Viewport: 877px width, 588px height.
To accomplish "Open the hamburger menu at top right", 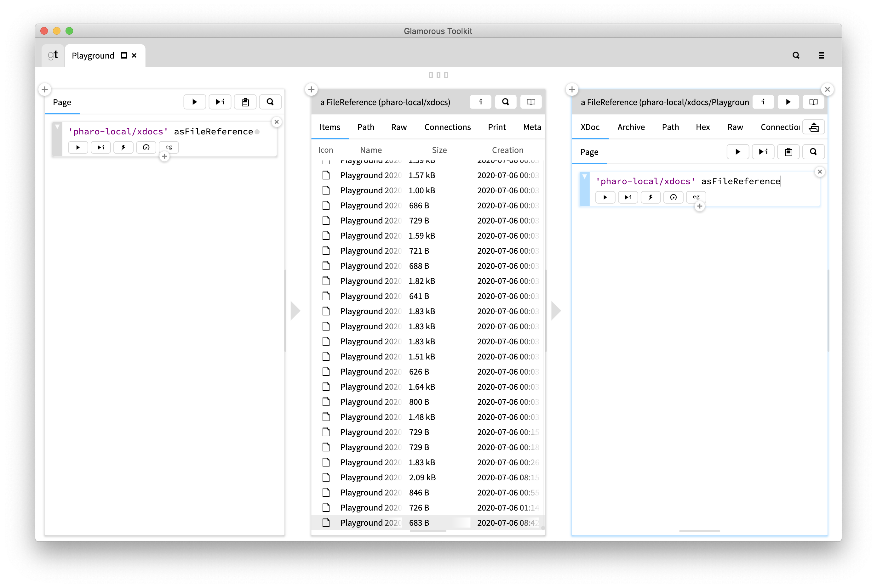I will pyautogui.click(x=821, y=55).
